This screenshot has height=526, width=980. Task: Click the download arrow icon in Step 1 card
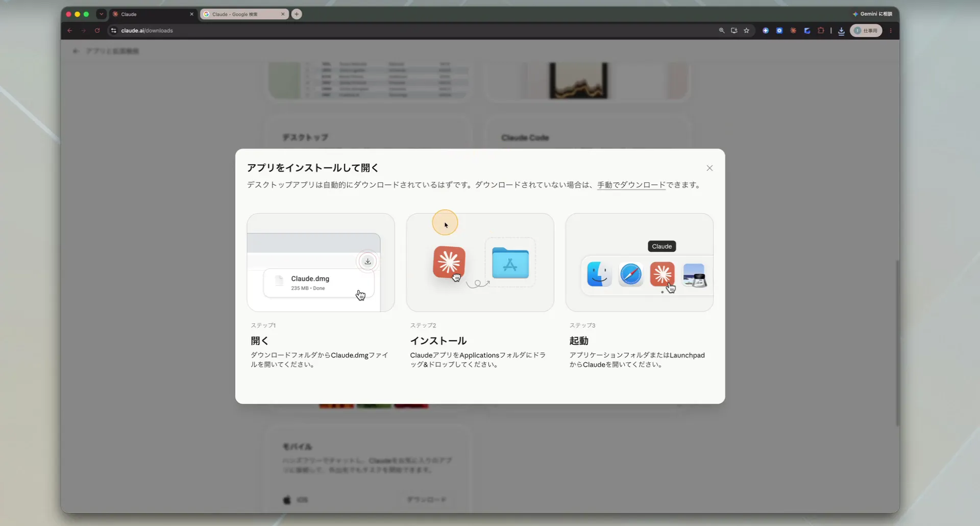(367, 261)
